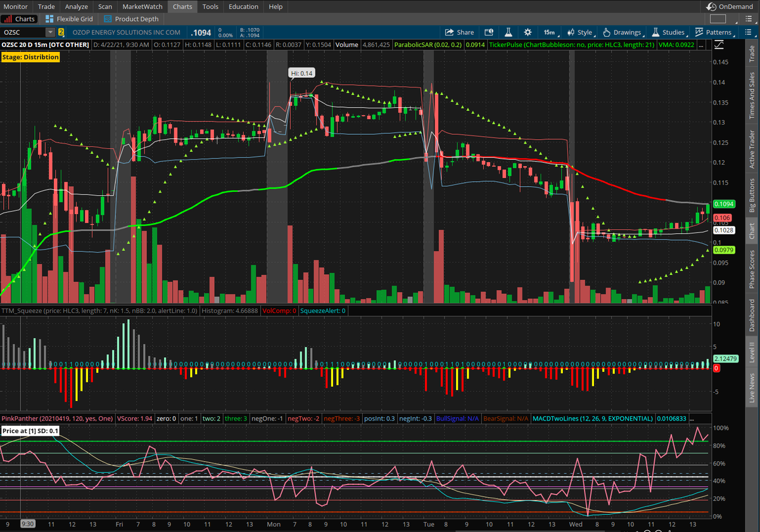Select the Charts main tab

pyautogui.click(x=184, y=6)
